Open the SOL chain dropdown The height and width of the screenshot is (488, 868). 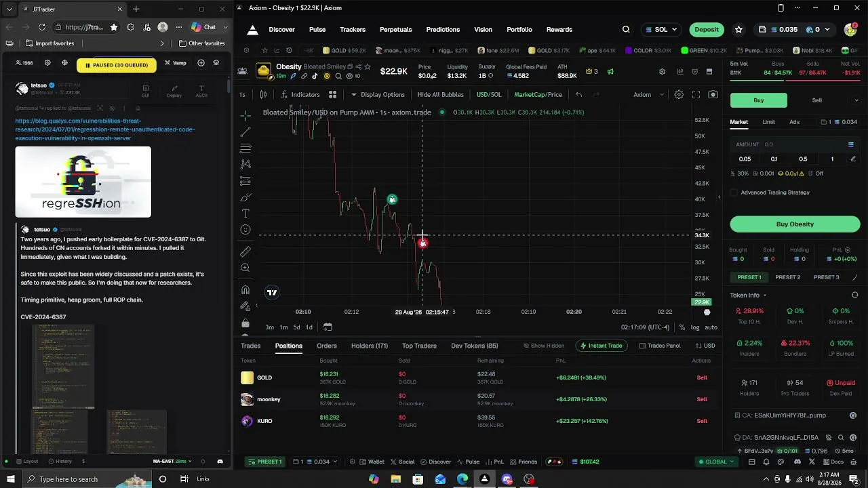click(660, 30)
